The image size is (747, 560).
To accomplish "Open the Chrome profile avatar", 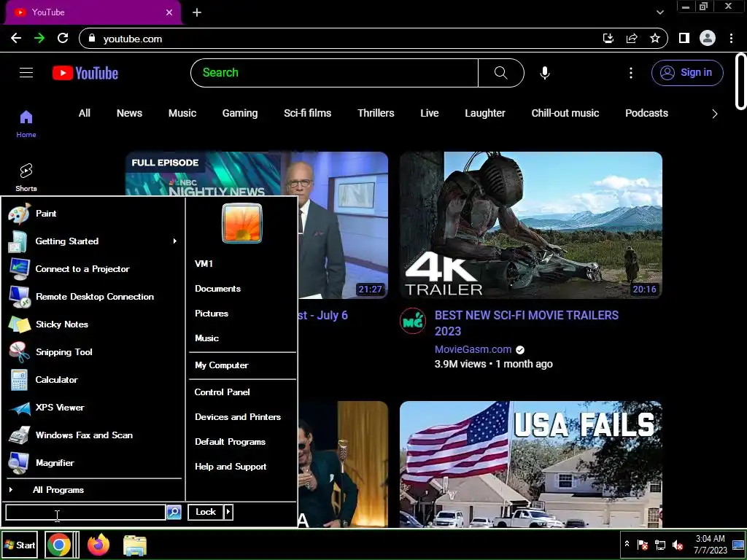I will (x=708, y=38).
